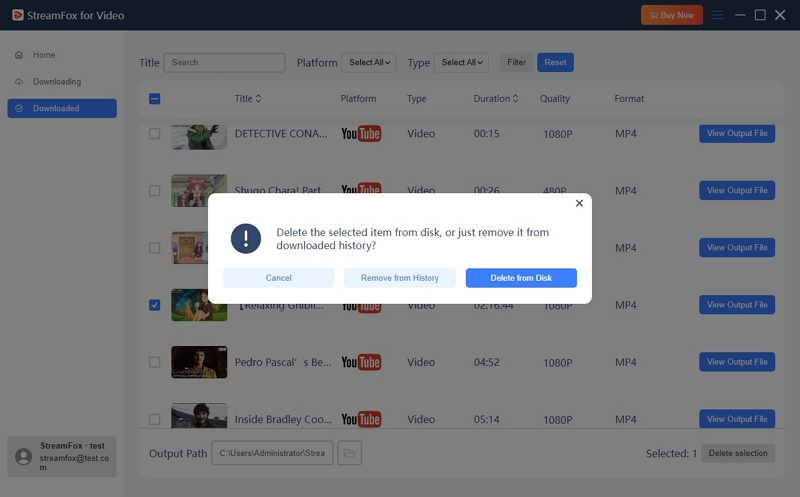Image resolution: width=800 pixels, height=497 pixels.
Task: Click YouTube logo of Pedro Pascal row
Action: point(361,362)
